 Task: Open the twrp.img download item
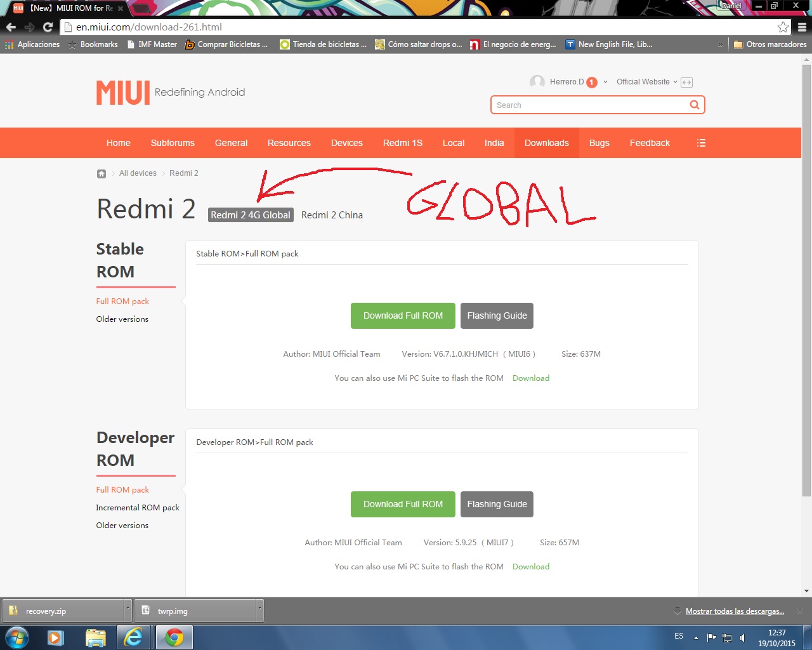click(195, 611)
